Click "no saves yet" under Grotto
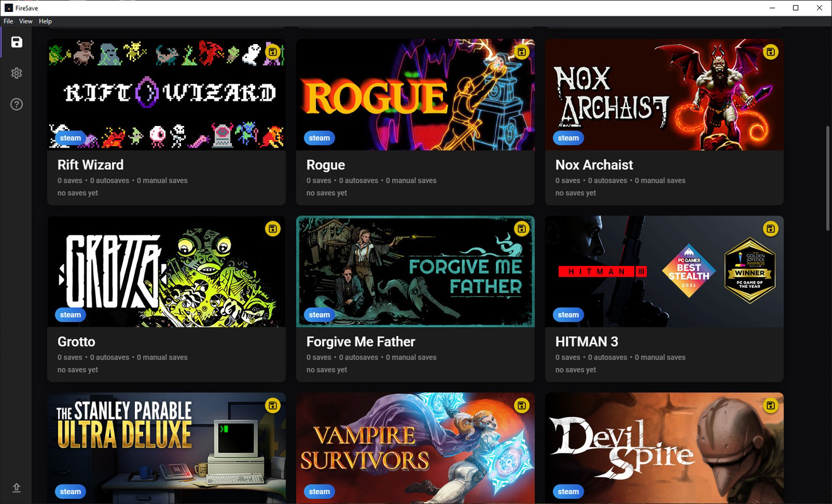Image resolution: width=832 pixels, height=504 pixels. point(78,370)
